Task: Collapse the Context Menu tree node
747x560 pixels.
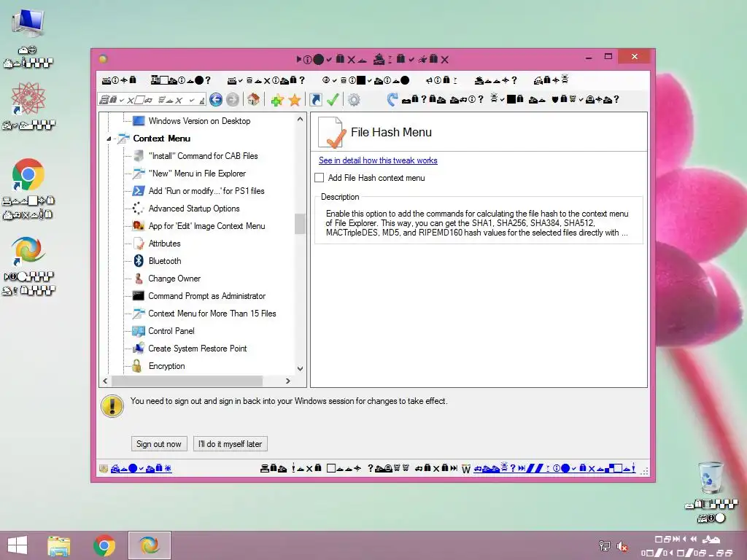Action: (109, 139)
